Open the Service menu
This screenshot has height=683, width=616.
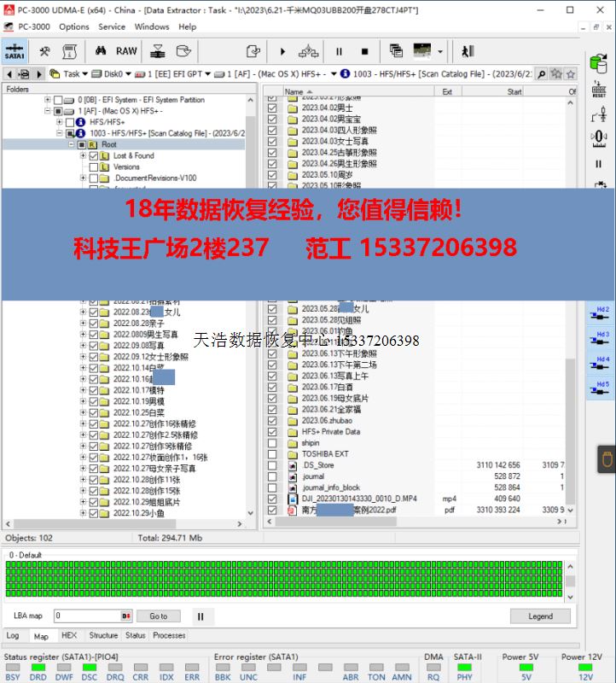(x=111, y=26)
